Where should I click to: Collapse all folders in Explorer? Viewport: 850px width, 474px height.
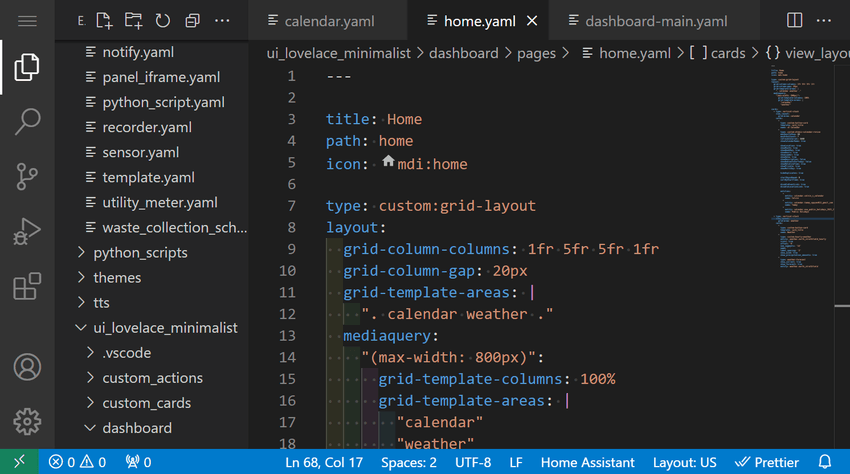[x=192, y=21]
